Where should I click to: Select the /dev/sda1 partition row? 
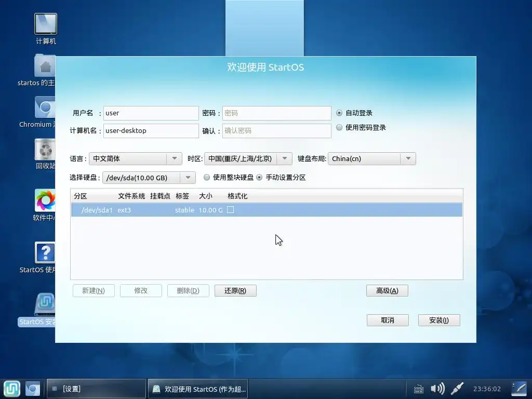[x=267, y=210]
